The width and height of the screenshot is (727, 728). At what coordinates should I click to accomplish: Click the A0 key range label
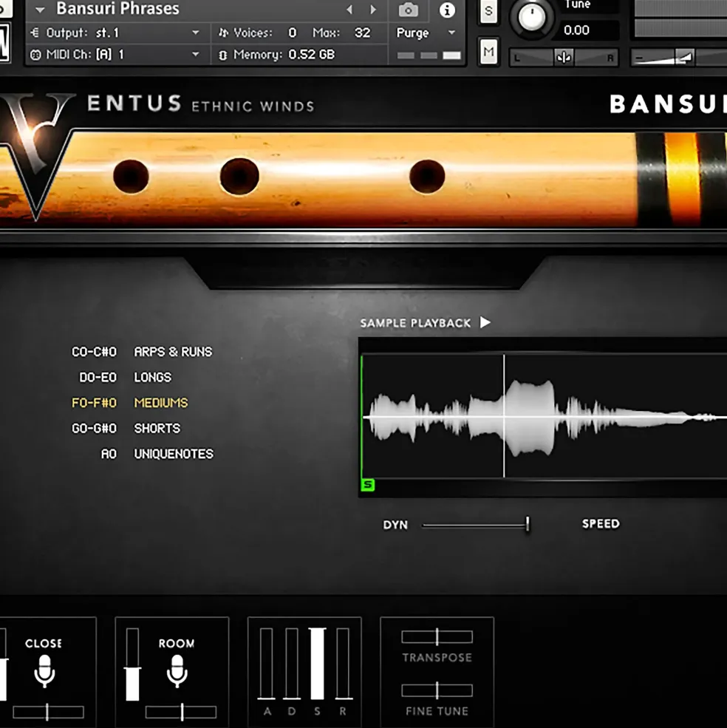pos(109,454)
